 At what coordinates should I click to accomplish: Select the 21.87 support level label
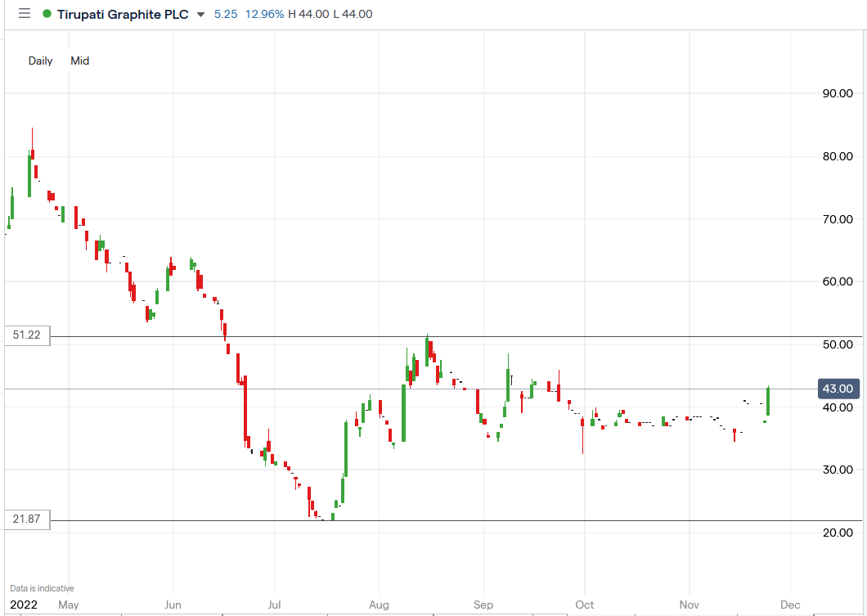27,519
